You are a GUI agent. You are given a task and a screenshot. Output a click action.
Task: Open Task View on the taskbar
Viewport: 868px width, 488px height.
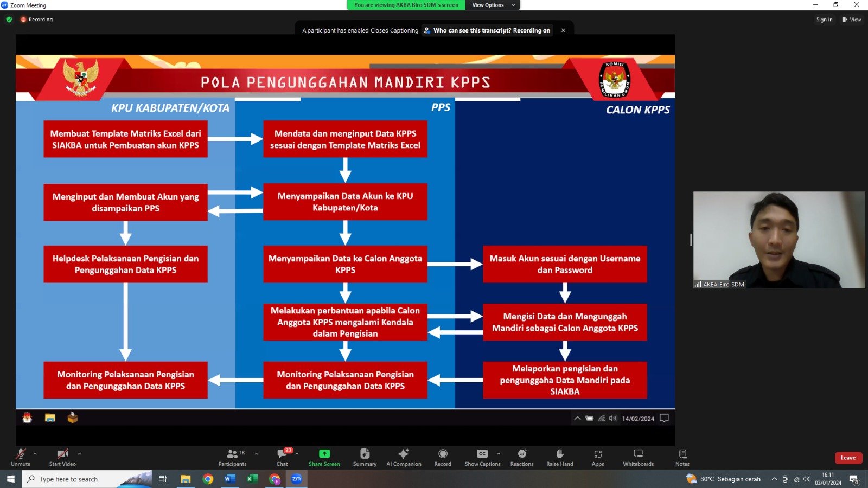click(162, 479)
